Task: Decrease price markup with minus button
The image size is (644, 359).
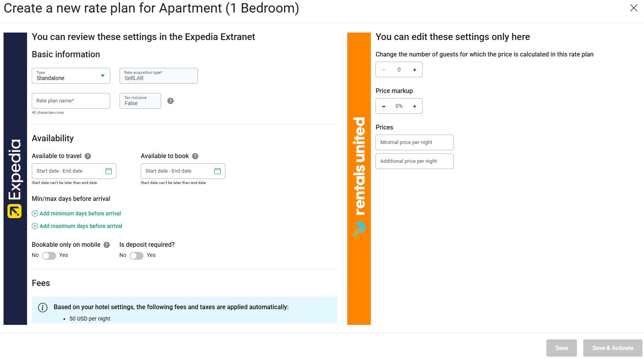Action: [384, 106]
